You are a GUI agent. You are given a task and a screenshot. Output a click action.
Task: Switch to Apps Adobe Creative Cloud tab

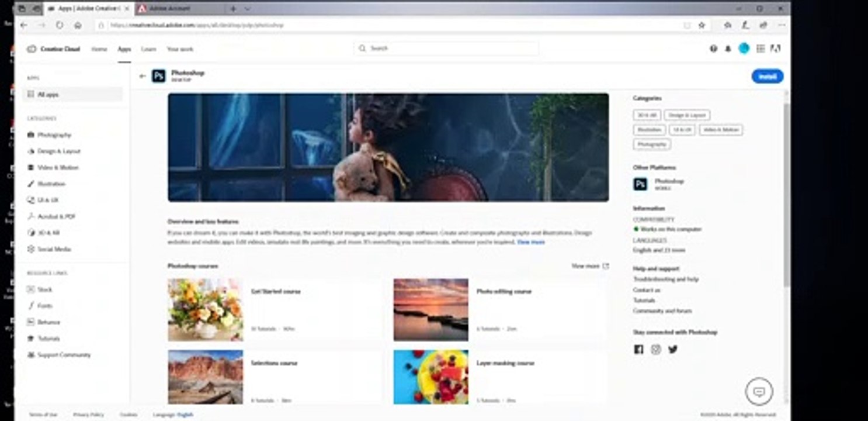click(x=89, y=9)
